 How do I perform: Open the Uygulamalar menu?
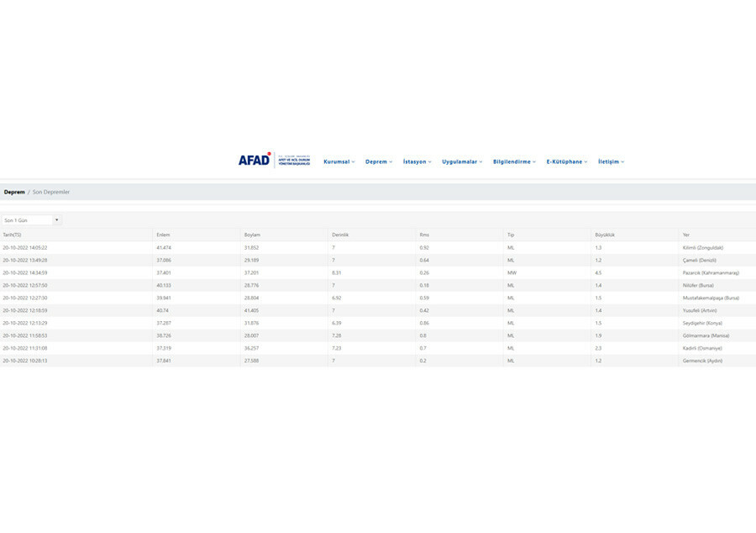coord(462,161)
